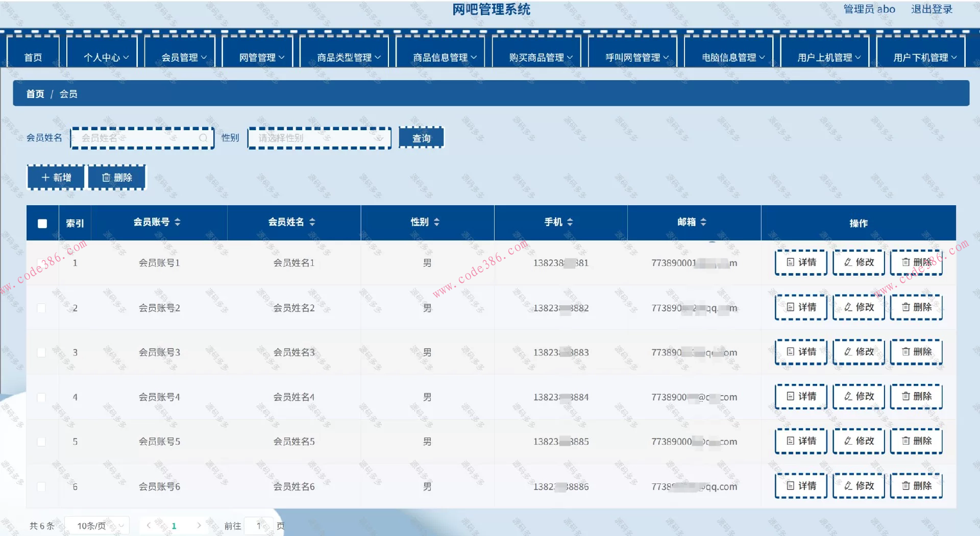Click 修改 for 会员账号2
Screen dimensions: 980x536
point(859,307)
